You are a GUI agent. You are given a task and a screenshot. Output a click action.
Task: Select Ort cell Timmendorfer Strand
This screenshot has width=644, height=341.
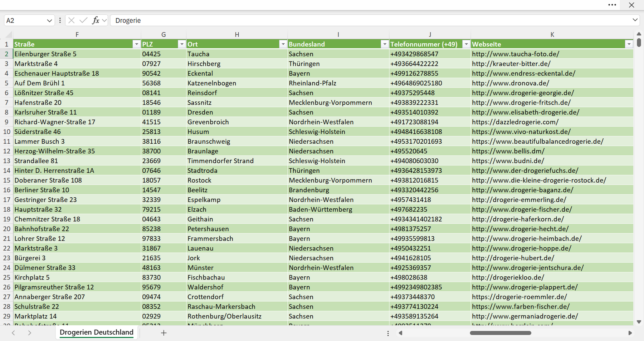(x=237, y=161)
